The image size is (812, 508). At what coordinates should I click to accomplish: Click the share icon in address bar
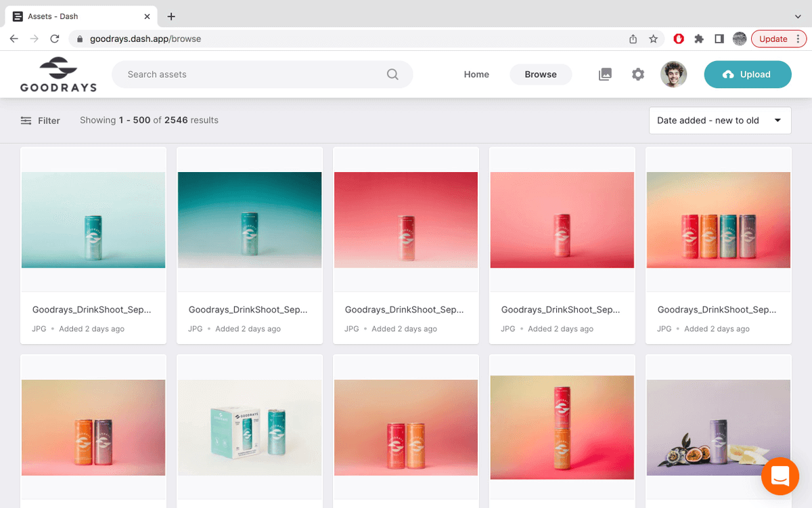point(633,39)
